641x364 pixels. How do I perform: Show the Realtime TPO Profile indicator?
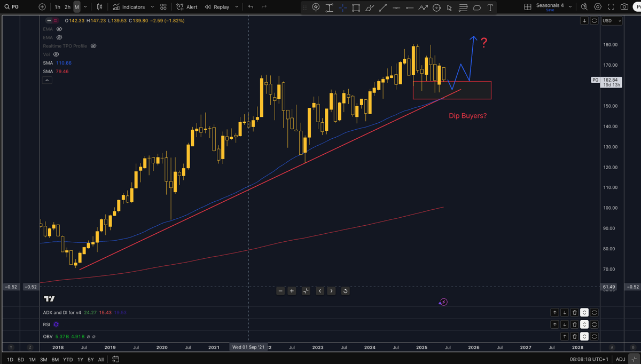93,46
